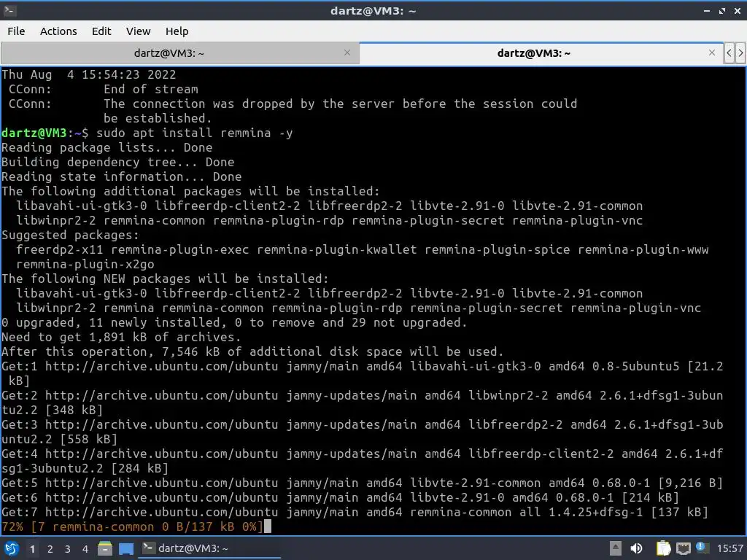747x560 pixels.
Task: Close the terminal window
Action: click(737, 10)
